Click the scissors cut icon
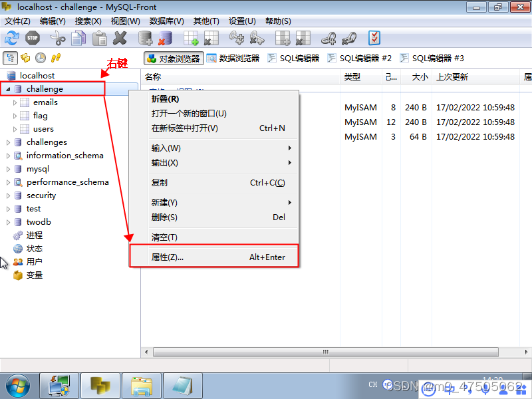 point(58,38)
